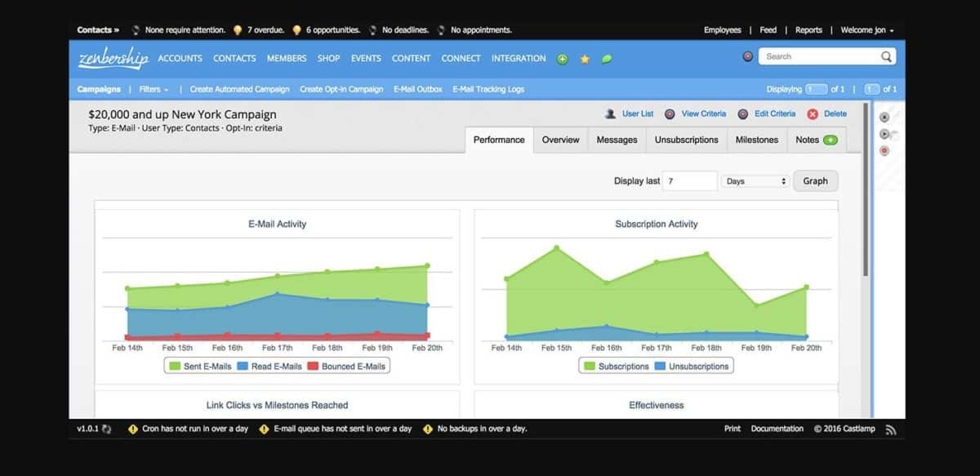Screen dimensions: 980x476
Task: Click the User List person icon
Action: 610,114
